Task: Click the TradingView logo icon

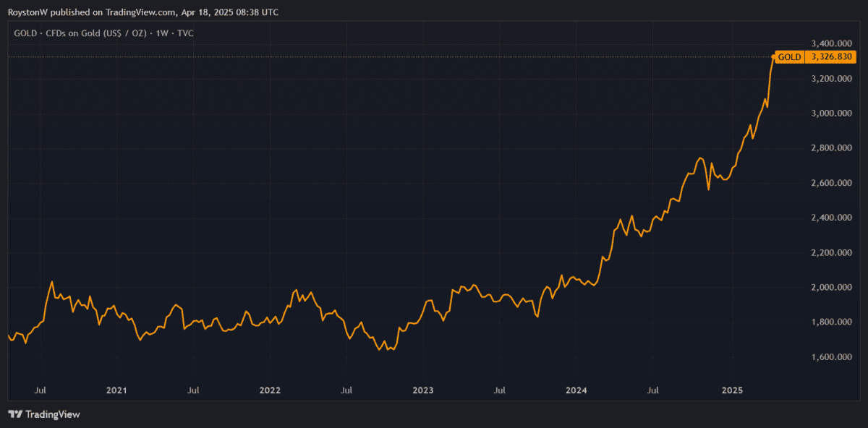Action: click(15, 414)
